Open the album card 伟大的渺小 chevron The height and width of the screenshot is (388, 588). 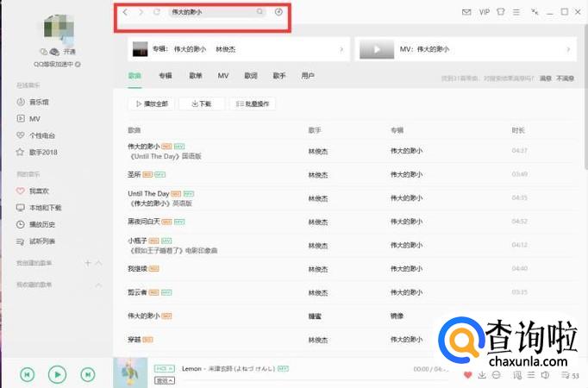tap(341, 49)
